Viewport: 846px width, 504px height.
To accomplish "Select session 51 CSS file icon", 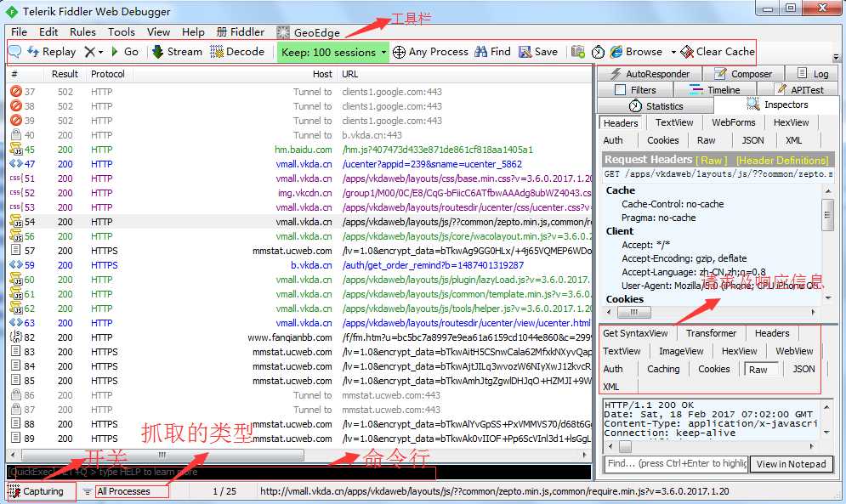I will coord(15,178).
